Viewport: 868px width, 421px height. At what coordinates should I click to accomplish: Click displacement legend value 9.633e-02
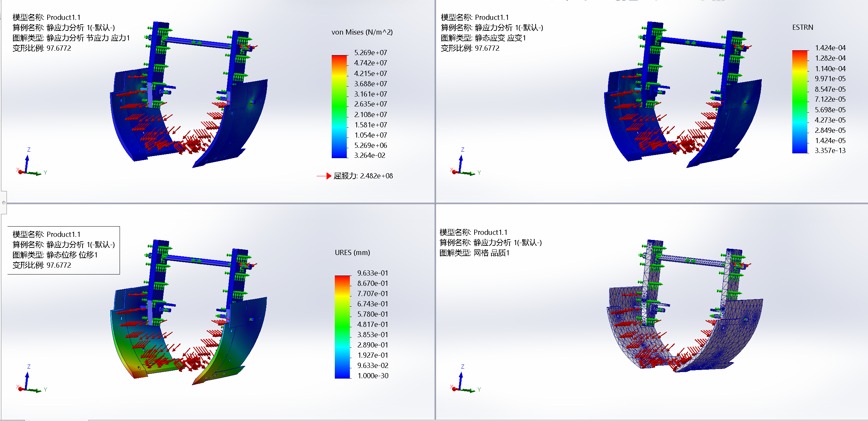point(372,366)
